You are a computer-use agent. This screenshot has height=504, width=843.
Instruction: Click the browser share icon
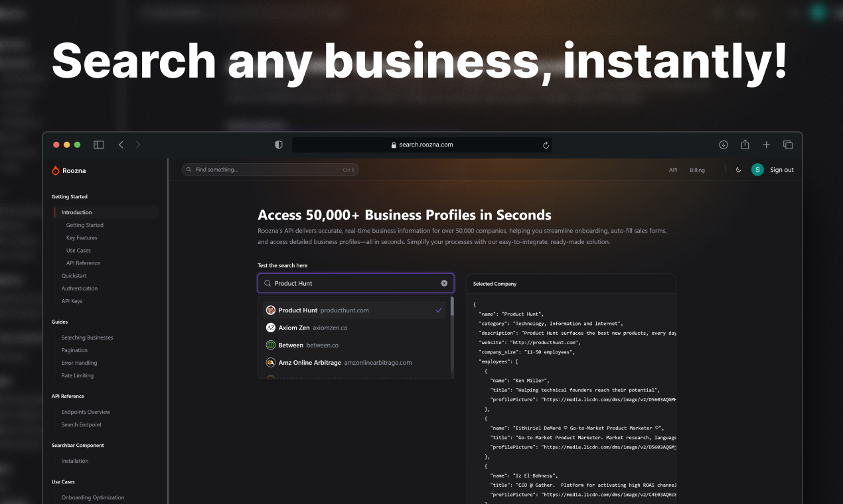pyautogui.click(x=745, y=145)
